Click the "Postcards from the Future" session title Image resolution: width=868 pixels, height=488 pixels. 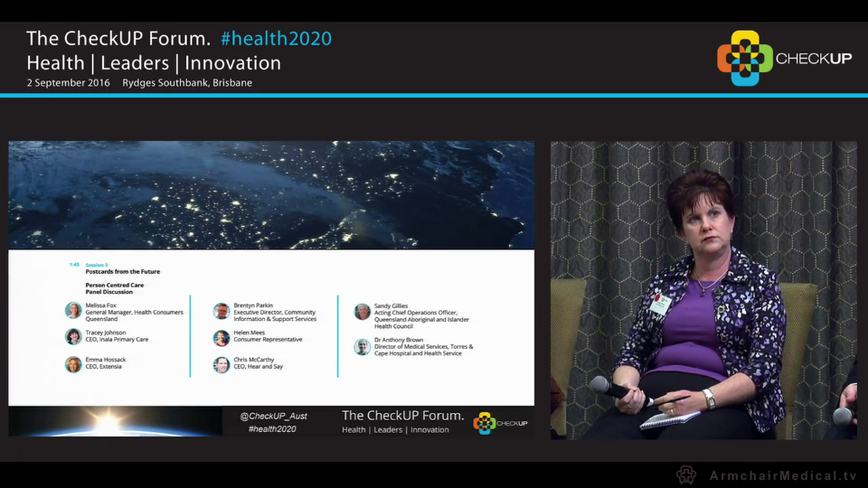(x=123, y=272)
